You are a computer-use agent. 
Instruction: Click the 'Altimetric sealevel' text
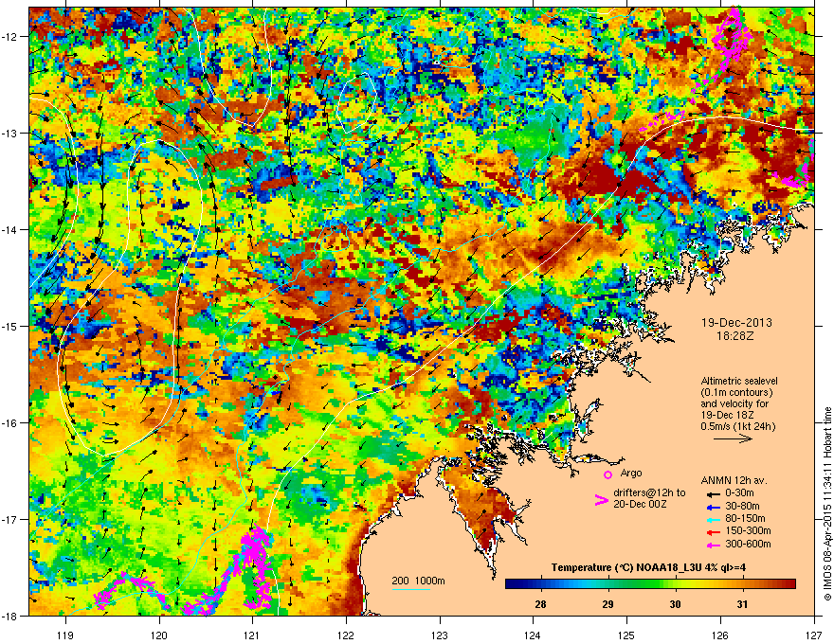coord(739,381)
